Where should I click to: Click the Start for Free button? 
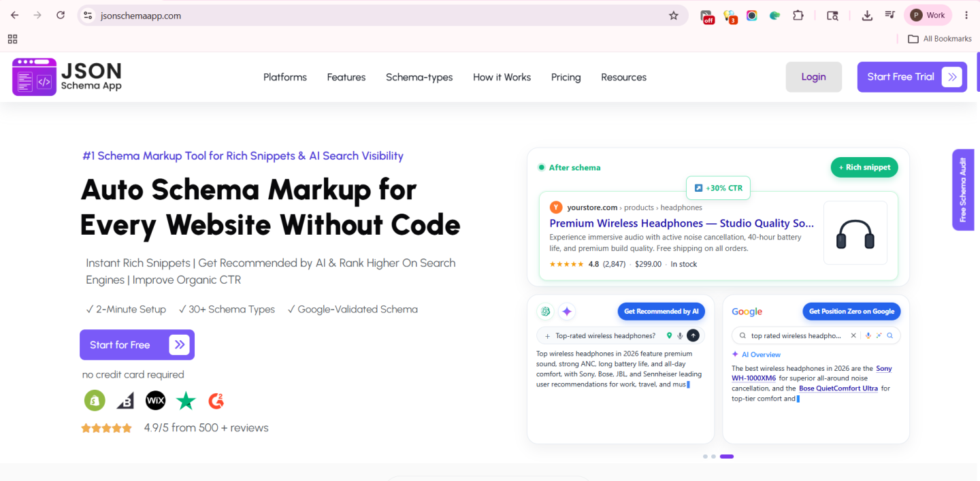[x=137, y=345]
